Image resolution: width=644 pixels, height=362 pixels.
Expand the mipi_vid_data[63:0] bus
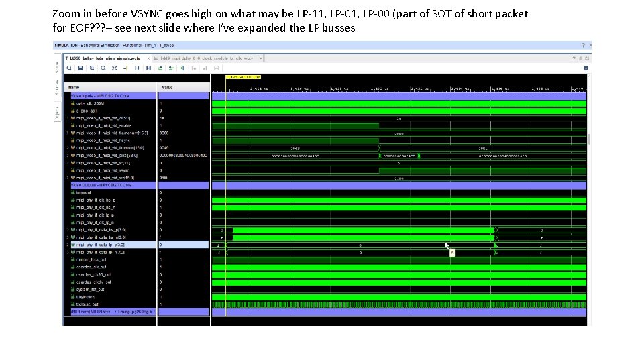point(68,155)
